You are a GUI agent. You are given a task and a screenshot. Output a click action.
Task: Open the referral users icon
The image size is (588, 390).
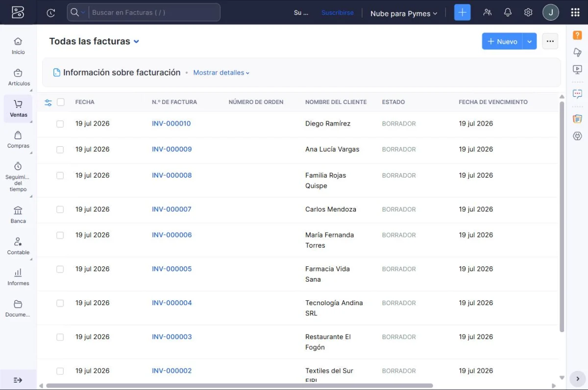point(487,12)
